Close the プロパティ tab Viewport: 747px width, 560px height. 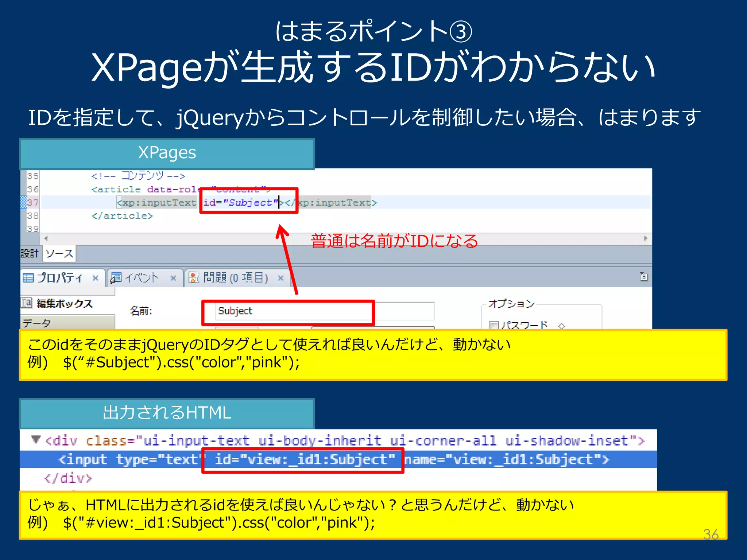(96, 278)
